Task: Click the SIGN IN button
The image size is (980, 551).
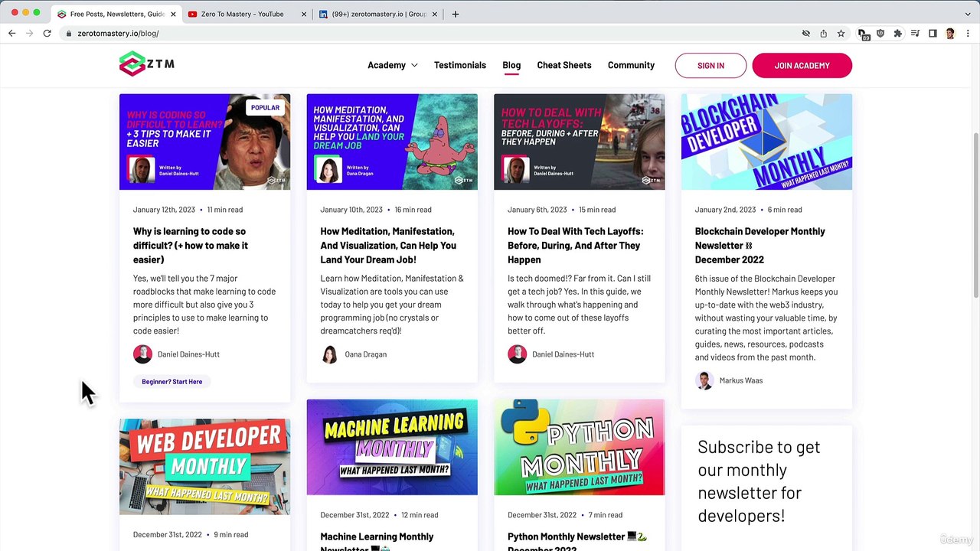Action: tap(710, 65)
